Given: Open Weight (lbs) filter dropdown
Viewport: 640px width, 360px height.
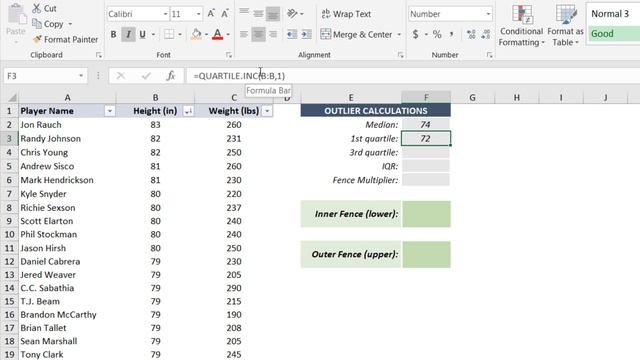Looking at the screenshot, I should [x=267, y=111].
